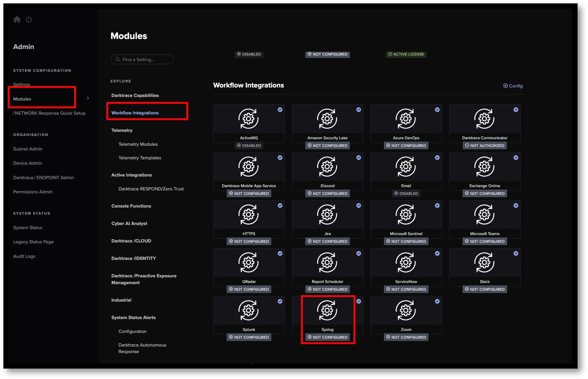Toggle the check badge on Amazon Security Lake
Image resolution: width=588 pixels, height=379 pixels.
pyautogui.click(x=359, y=110)
